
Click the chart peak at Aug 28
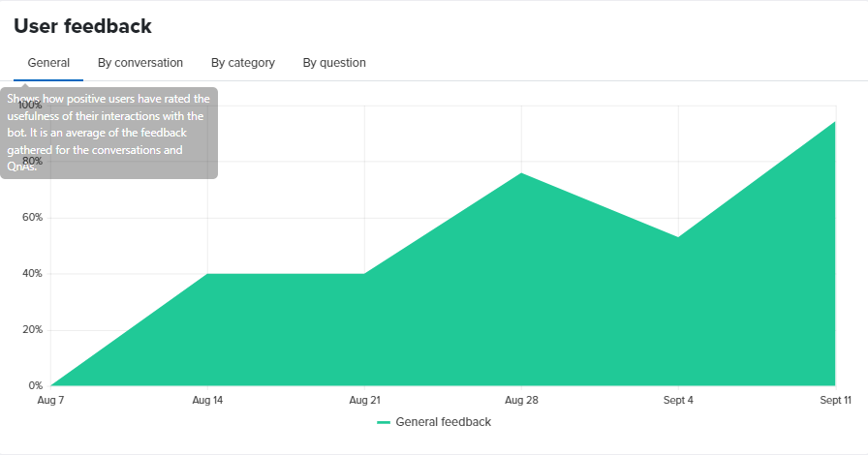[521, 173]
